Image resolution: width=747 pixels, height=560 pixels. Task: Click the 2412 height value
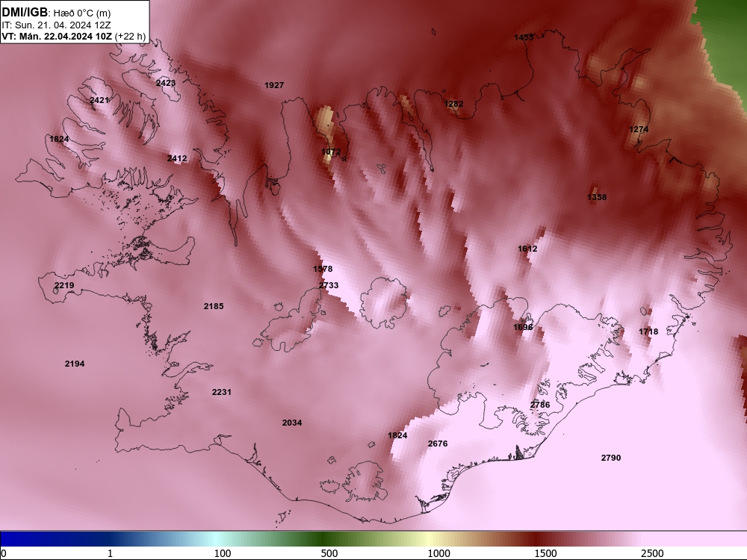click(x=177, y=158)
